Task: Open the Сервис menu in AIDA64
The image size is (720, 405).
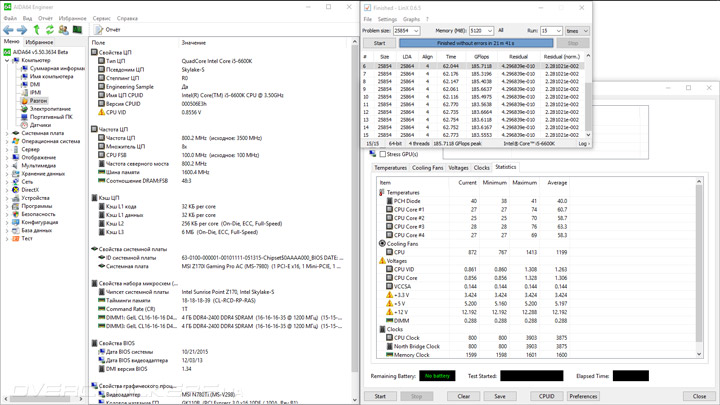Action: (x=101, y=18)
